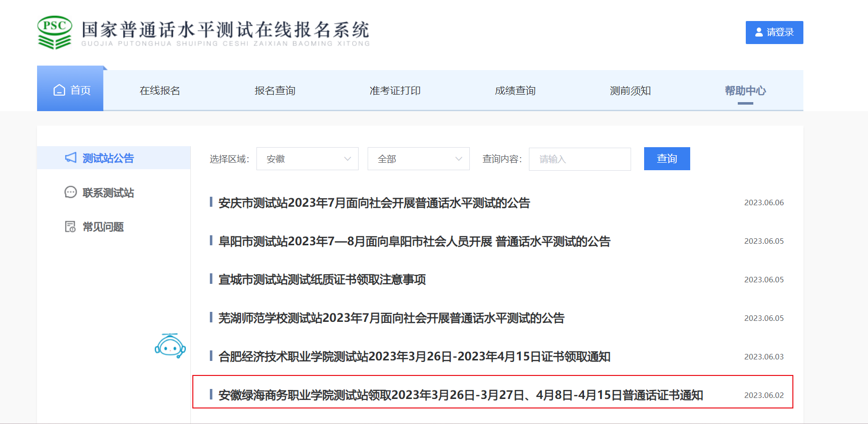The image size is (868, 424).
Task: Click the robot assistant chat icon
Action: [170, 345]
